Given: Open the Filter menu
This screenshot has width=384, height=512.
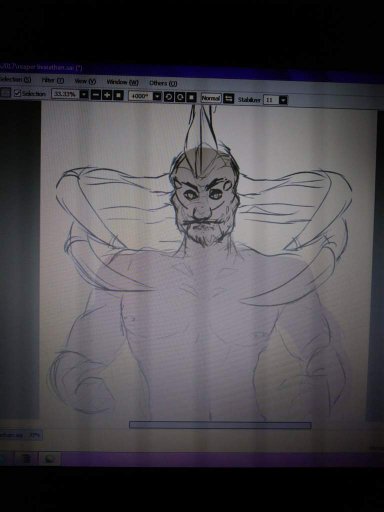Looking at the screenshot, I should [53, 80].
